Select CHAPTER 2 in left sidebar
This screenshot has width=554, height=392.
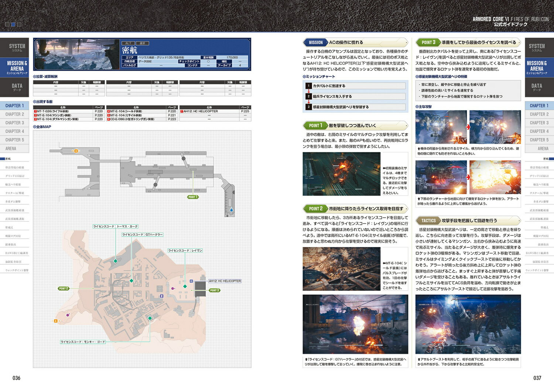click(14, 114)
